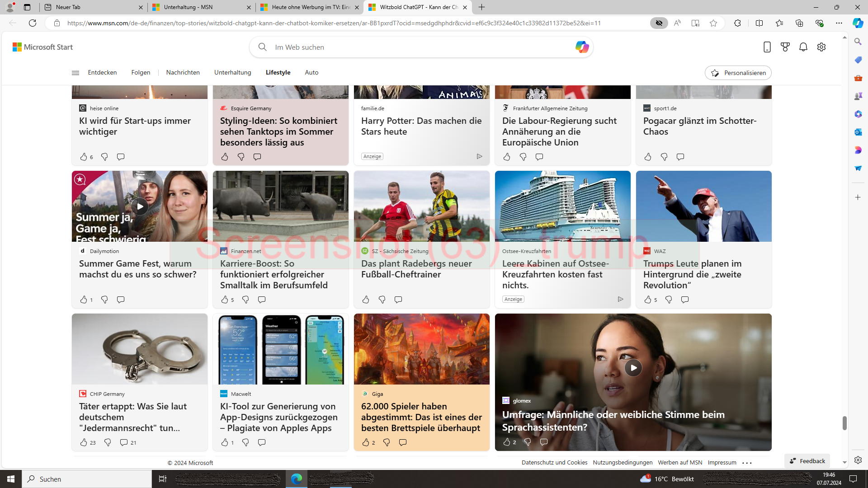Play the glomex Sprachassistenten video
The width and height of the screenshot is (868, 488).
tap(633, 368)
